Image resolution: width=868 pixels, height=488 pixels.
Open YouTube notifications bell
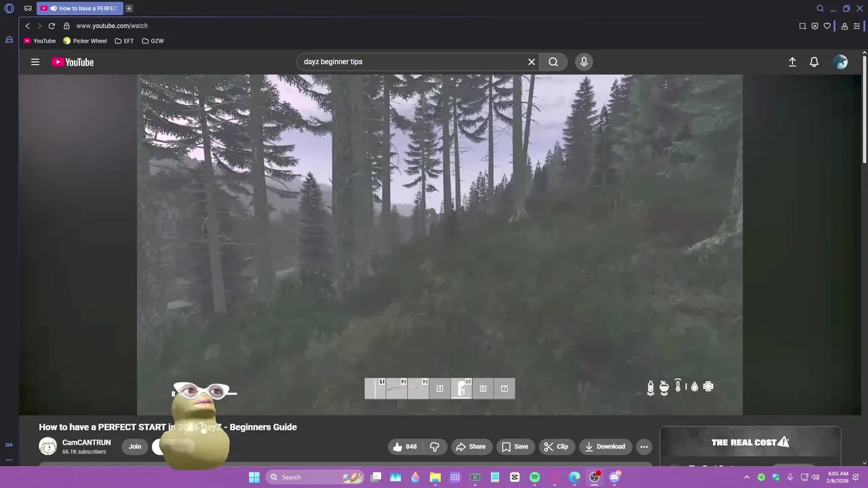(814, 62)
